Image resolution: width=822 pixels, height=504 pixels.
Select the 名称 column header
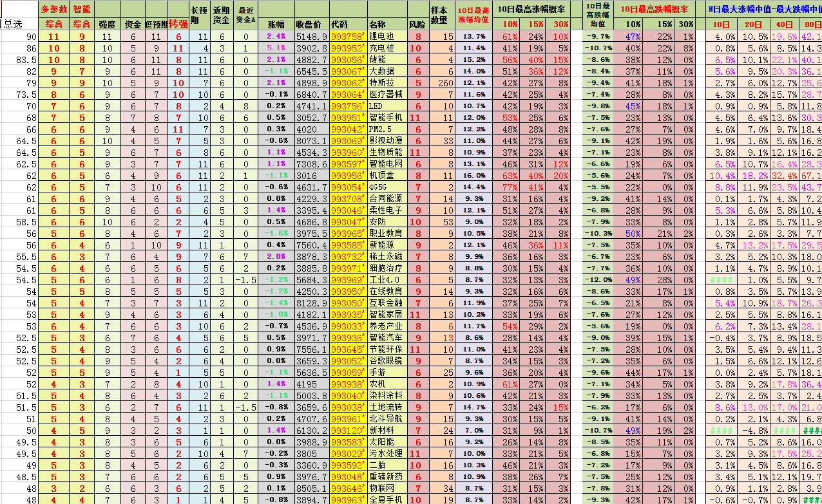click(388, 24)
